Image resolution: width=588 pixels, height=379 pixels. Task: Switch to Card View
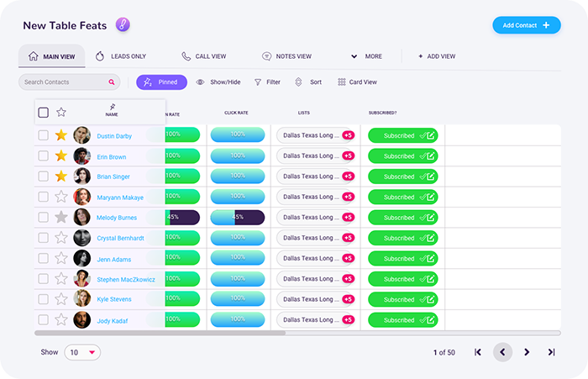click(x=357, y=82)
